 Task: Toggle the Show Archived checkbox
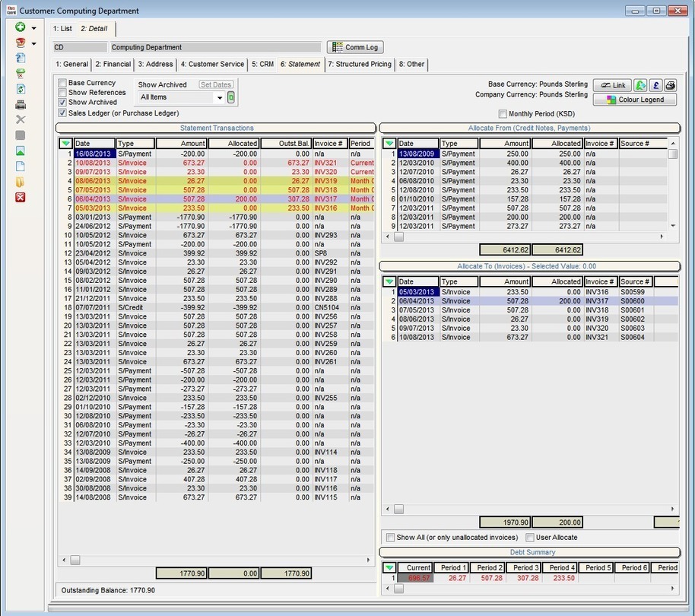tap(63, 102)
